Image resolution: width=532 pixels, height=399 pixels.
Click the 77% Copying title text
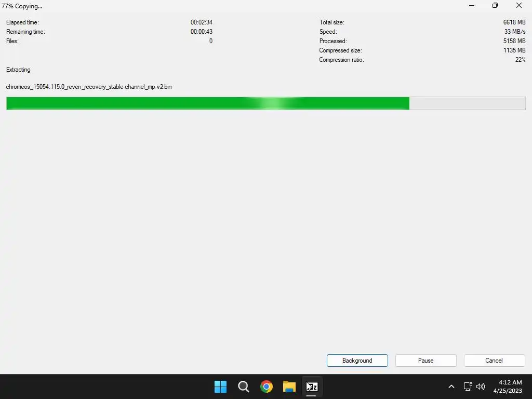point(22,6)
